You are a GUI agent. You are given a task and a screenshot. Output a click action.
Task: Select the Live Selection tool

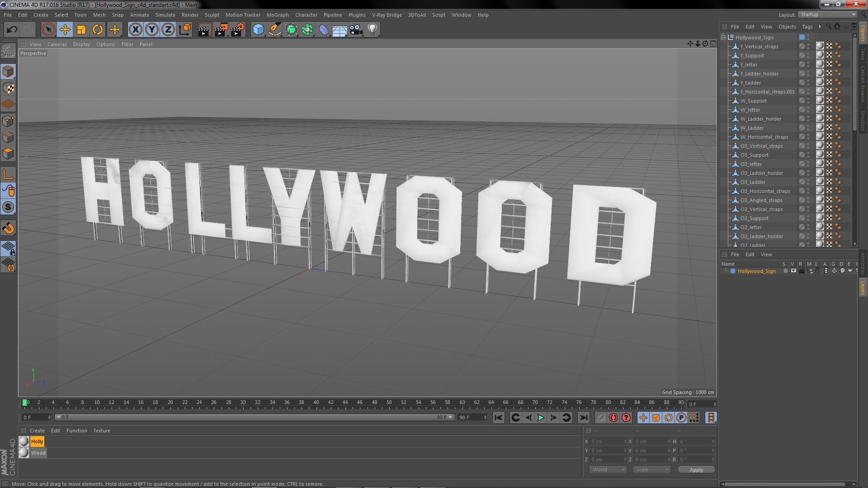48,30
